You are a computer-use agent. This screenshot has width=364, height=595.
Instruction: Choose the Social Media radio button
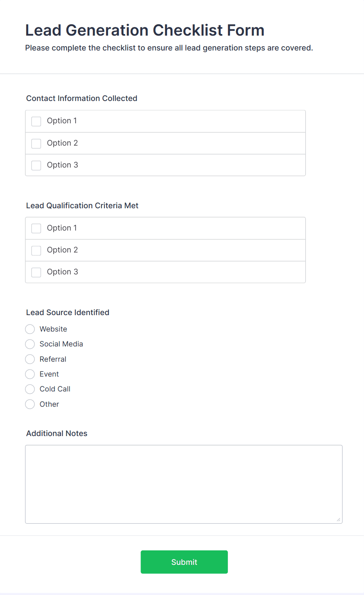tap(30, 344)
